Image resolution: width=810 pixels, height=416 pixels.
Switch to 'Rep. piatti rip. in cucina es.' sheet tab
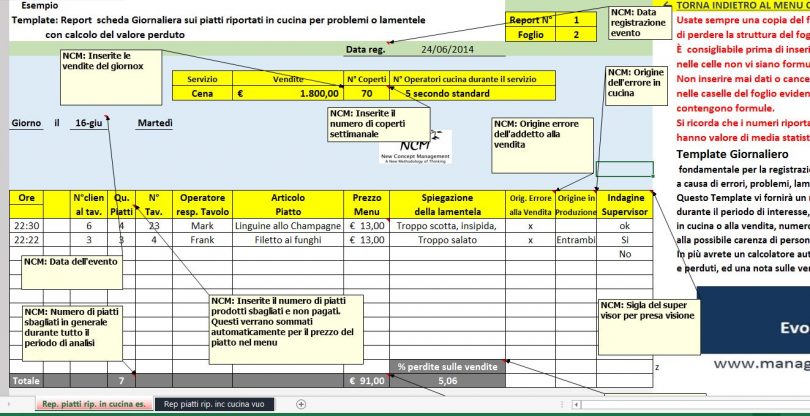[94, 404]
